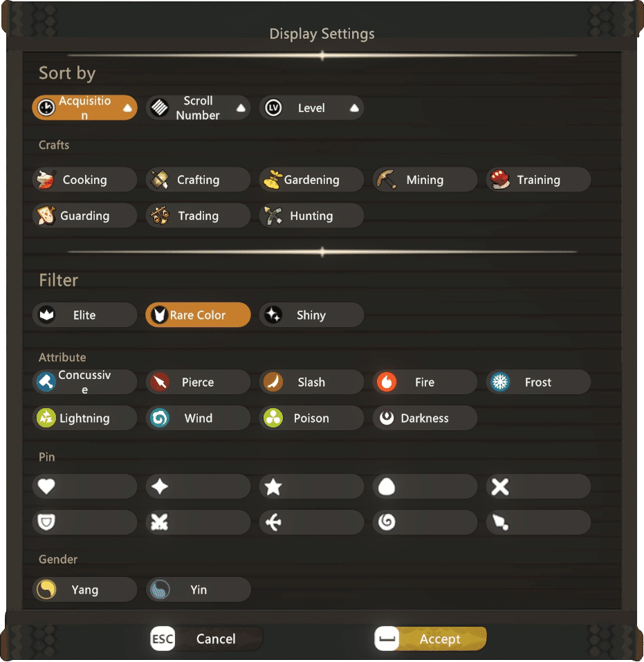The image size is (644, 662).
Task: Cancel the display settings dialog
Action: [x=206, y=638]
